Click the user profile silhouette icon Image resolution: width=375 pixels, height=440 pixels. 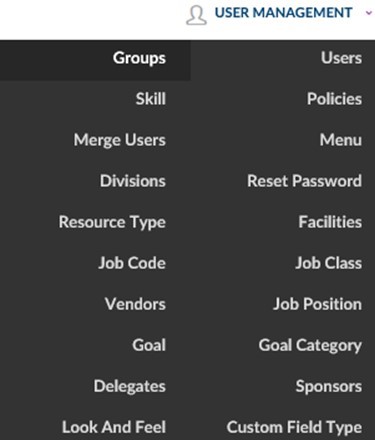196,15
